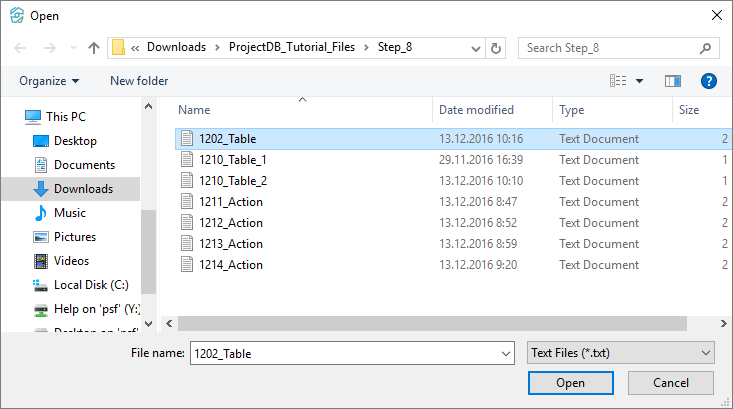Sort by Date modified column header

coord(476,110)
